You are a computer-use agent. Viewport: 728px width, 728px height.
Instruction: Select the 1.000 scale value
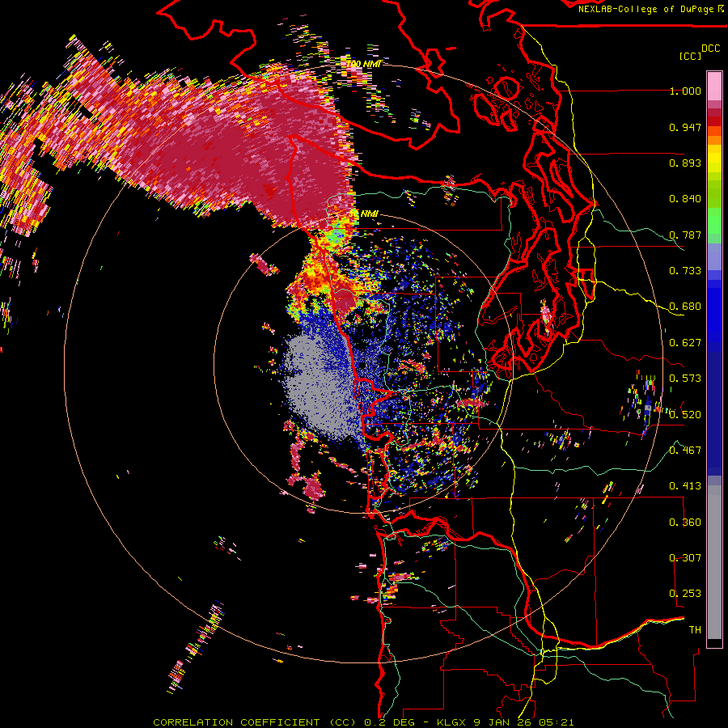point(685,91)
